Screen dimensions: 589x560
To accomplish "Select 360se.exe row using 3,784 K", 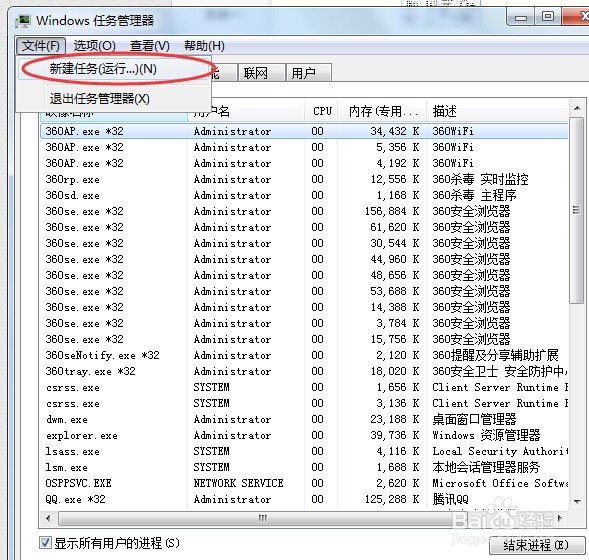I will click(304, 323).
